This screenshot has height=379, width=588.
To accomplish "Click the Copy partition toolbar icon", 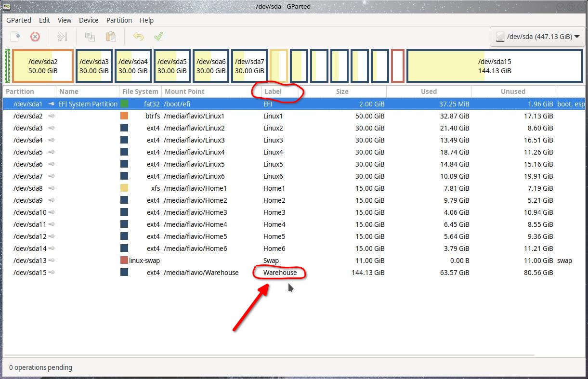I will (x=90, y=37).
